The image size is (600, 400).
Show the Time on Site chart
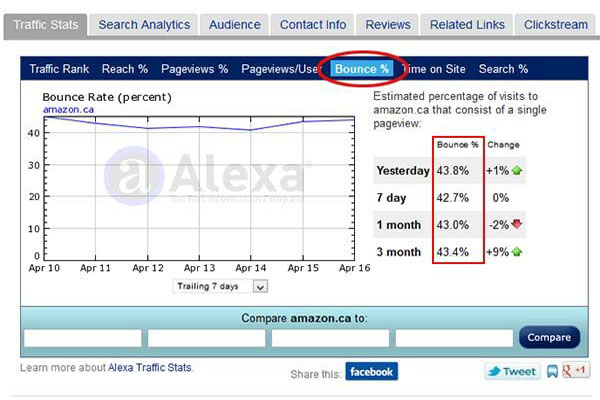tap(434, 69)
